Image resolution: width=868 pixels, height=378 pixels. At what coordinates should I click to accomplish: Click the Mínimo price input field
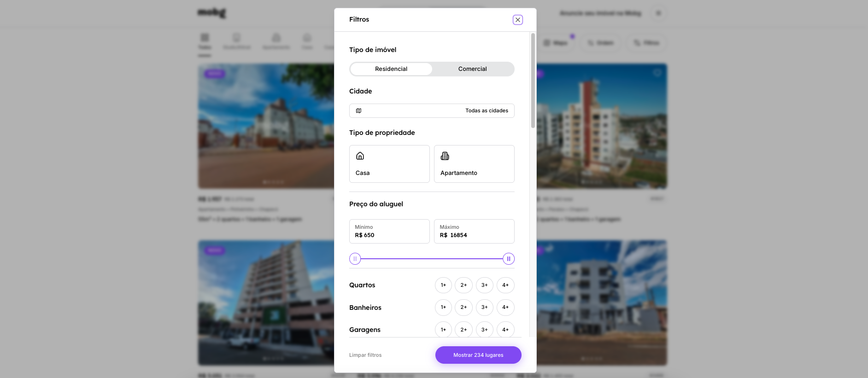click(389, 231)
